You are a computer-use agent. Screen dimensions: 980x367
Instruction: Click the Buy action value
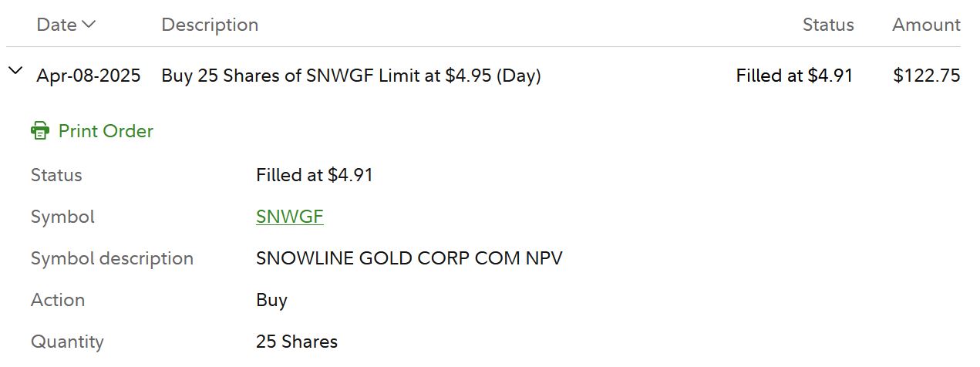[x=271, y=300]
